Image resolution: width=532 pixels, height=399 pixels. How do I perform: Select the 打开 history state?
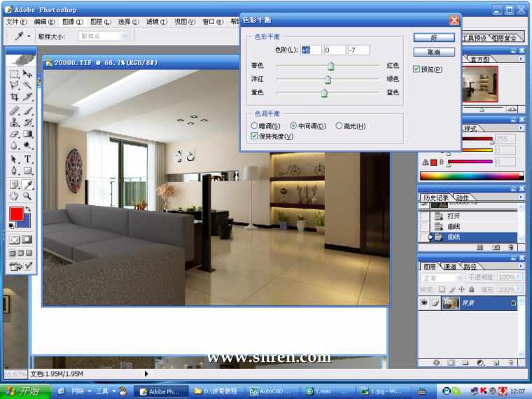475,216
